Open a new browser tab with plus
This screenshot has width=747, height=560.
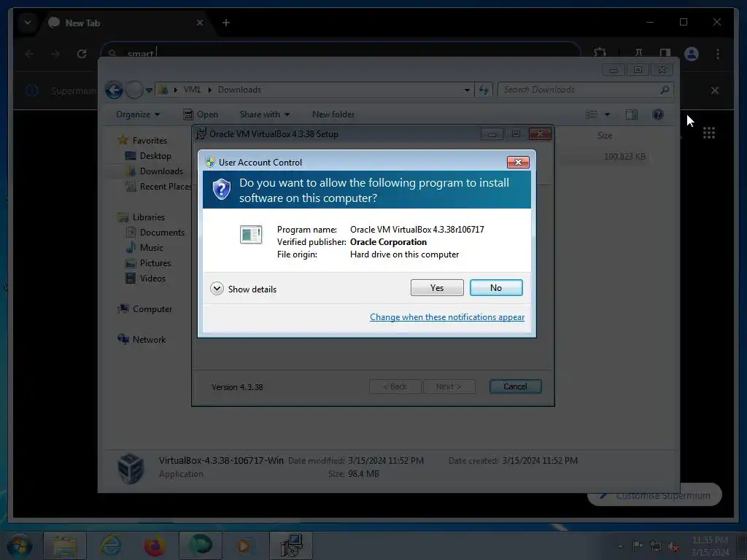226,23
